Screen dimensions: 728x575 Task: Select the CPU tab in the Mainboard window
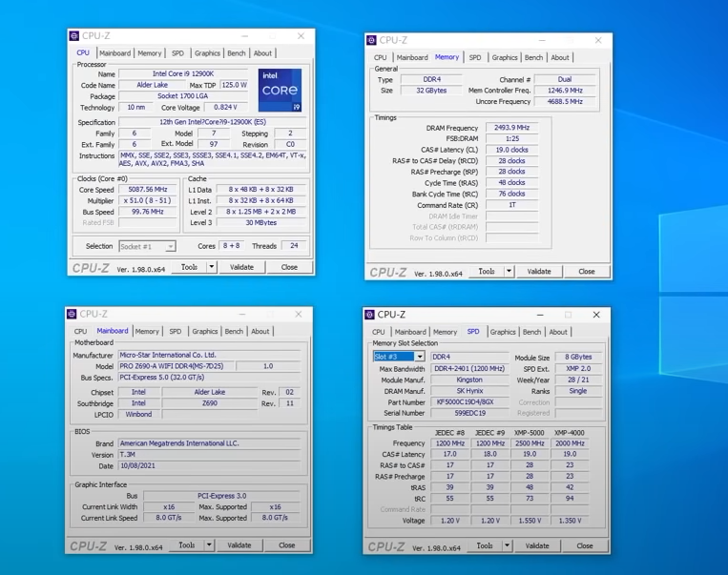tap(80, 331)
